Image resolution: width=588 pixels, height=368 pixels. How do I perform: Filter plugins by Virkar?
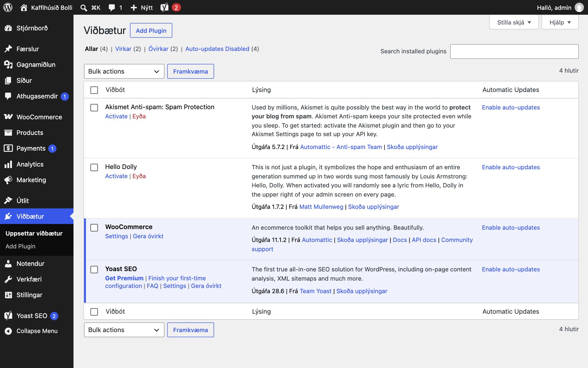(123, 49)
